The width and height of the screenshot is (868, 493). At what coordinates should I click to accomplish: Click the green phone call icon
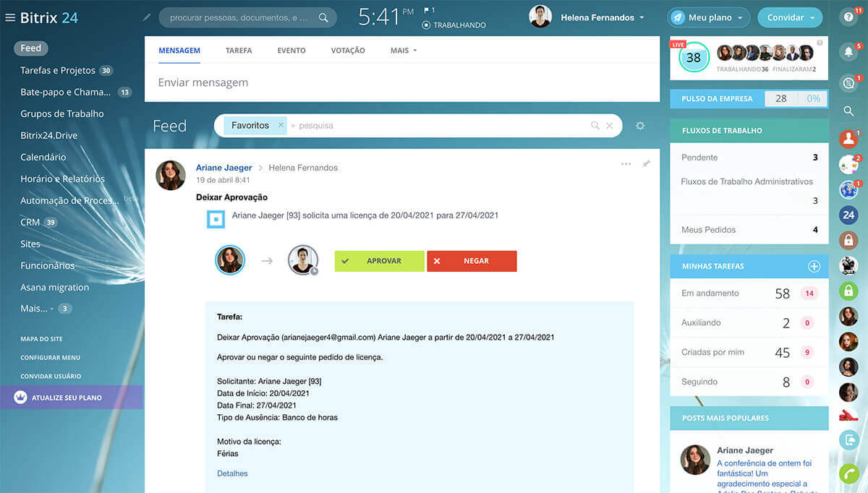(x=848, y=473)
